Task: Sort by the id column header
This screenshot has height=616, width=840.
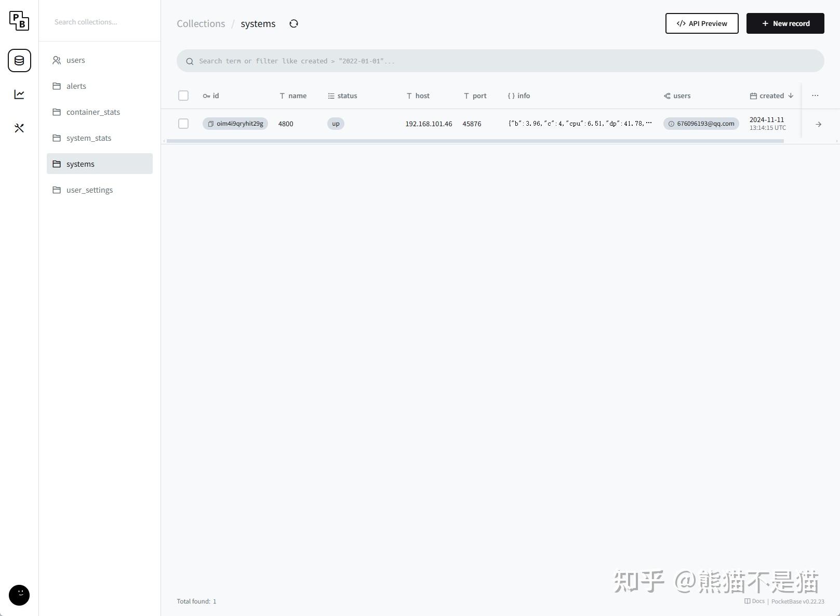Action: pos(211,96)
